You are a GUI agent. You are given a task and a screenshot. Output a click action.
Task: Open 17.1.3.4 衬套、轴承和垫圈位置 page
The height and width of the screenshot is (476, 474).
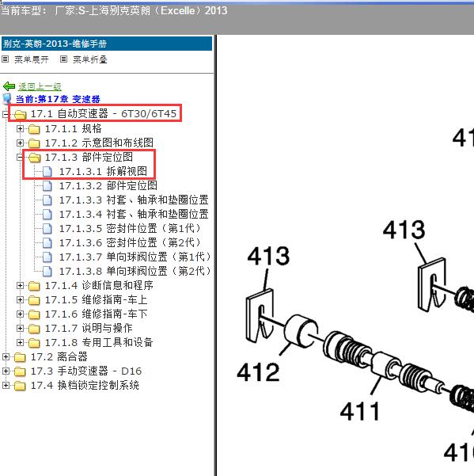click(134, 215)
